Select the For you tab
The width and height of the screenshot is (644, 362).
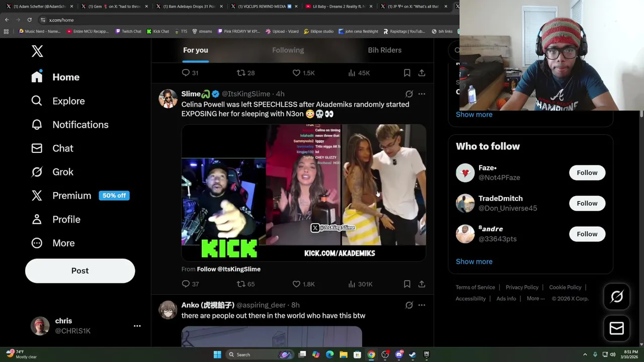pos(195,50)
